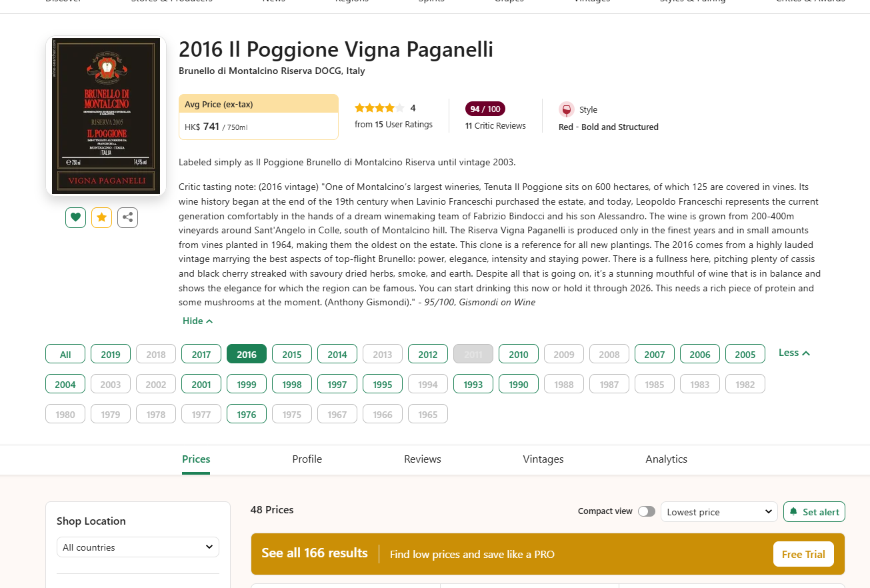Select the 1976 vintage pill
The image size is (870, 588).
[247, 415]
